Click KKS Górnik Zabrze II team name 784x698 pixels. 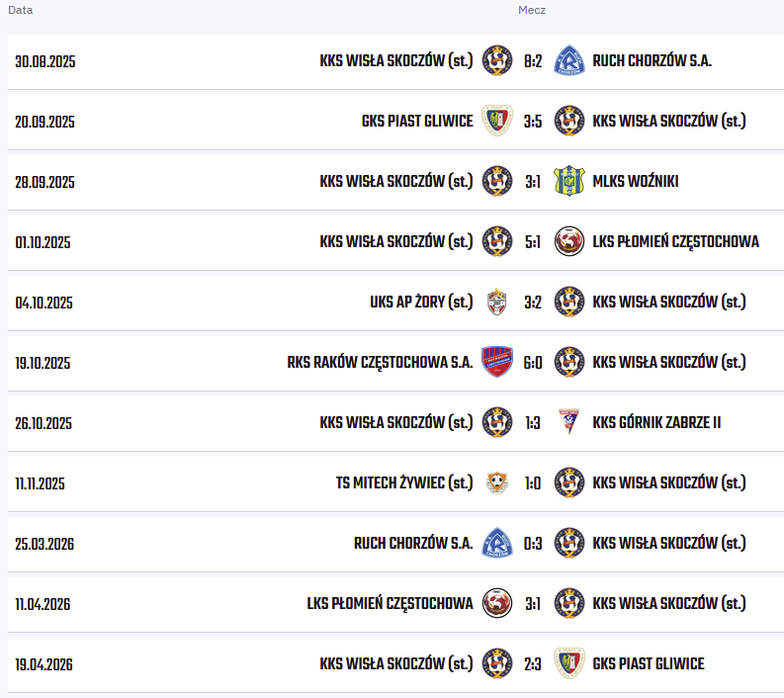656,423
